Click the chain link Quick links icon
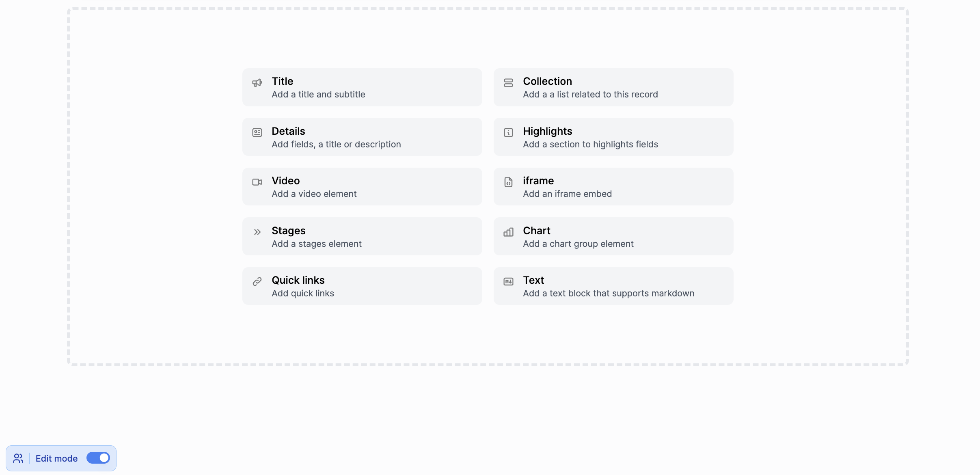This screenshot has width=980, height=475. 257,282
